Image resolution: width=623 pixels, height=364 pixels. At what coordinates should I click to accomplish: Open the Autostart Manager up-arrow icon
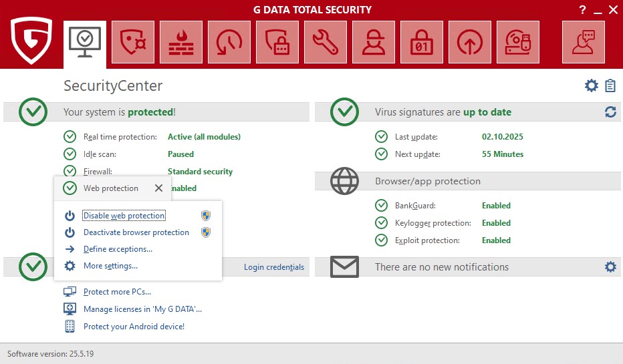[x=470, y=42]
